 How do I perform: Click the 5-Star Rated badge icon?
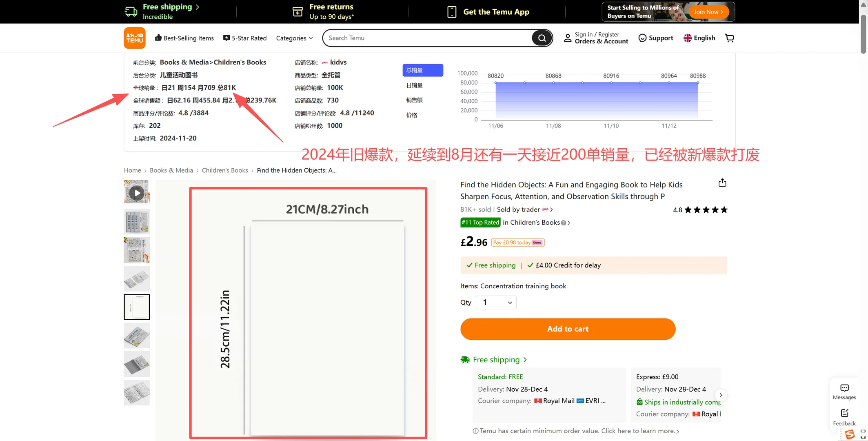pyautogui.click(x=226, y=38)
